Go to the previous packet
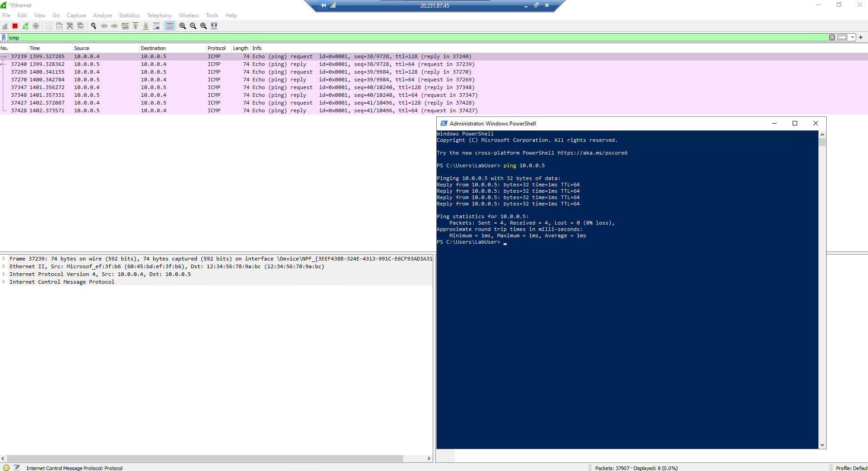Screen dimensions: 868x471 pyautogui.click(x=104, y=26)
